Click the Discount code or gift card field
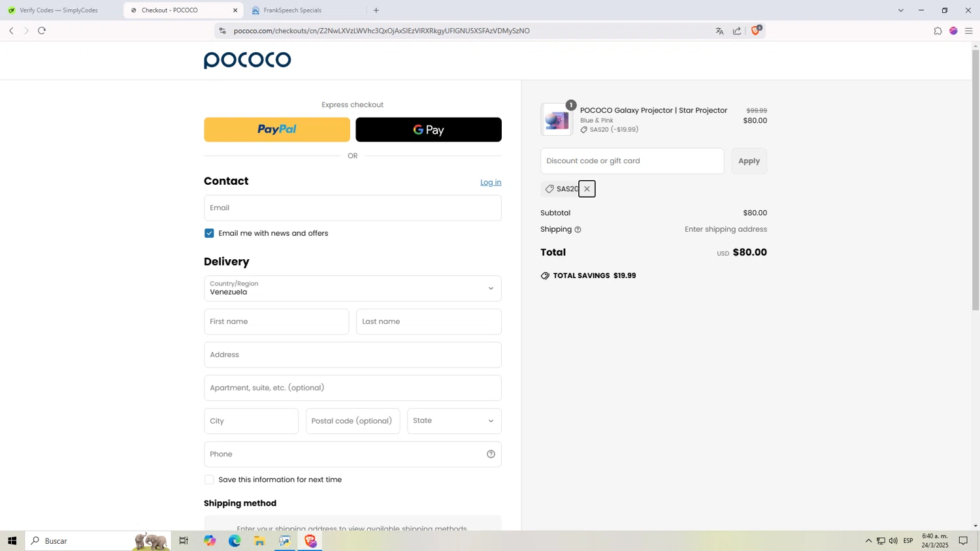 pos(632,161)
